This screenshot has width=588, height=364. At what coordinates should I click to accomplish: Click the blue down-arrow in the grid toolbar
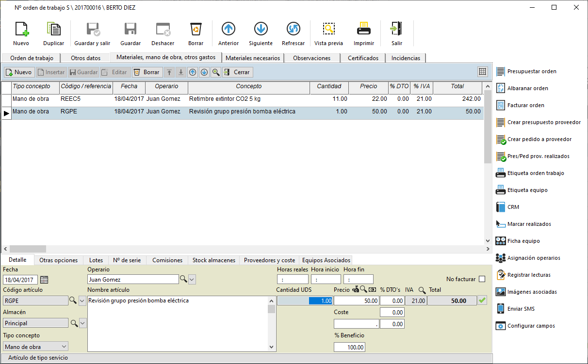click(x=204, y=72)
